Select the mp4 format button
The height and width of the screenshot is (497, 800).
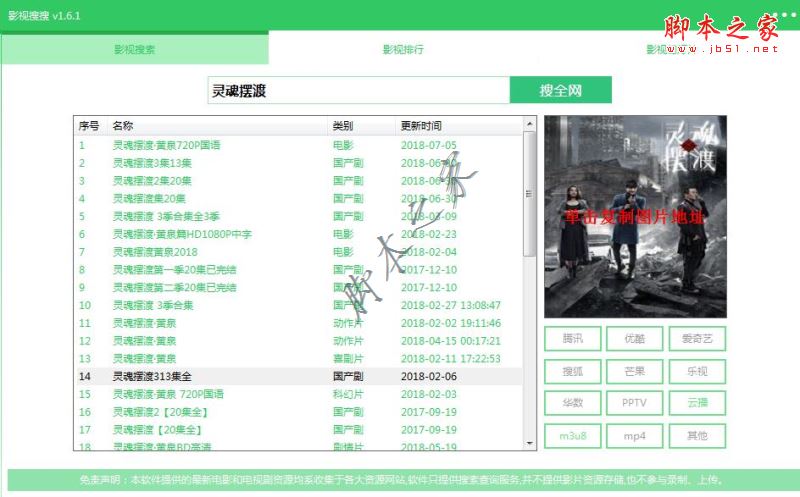(635, 436)
